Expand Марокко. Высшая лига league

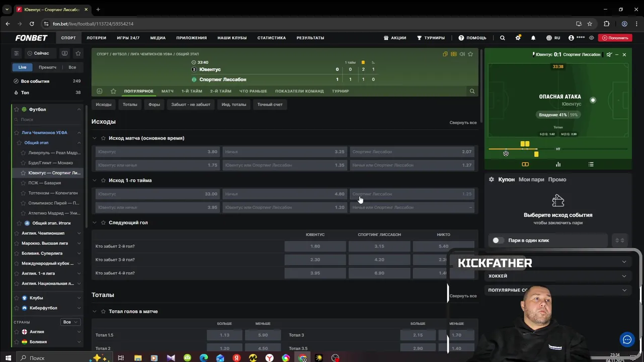click(79, 243)
